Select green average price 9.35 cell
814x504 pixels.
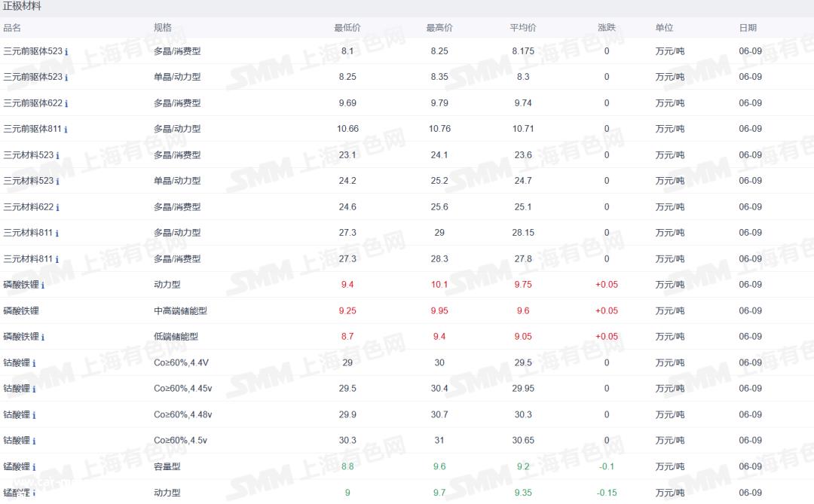pyautogui.click(x=523, y=492)
